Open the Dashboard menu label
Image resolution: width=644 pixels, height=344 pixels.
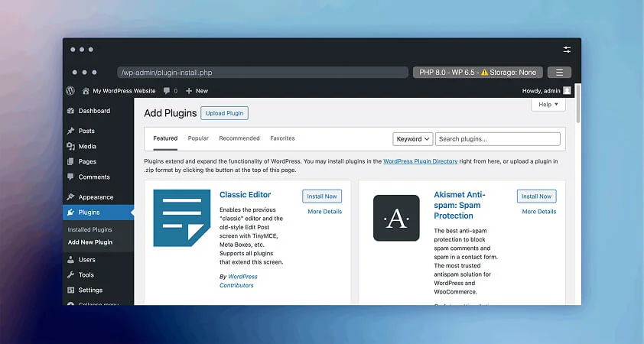tap(95, 111)
